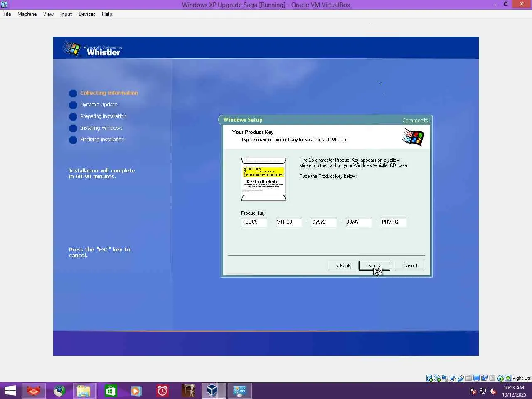Open the View menu

(x=48, y=14)
